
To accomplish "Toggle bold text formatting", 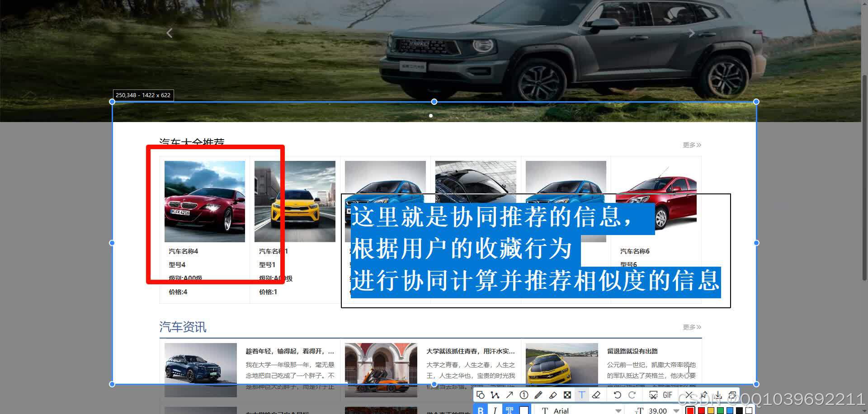I will [481, 409].
